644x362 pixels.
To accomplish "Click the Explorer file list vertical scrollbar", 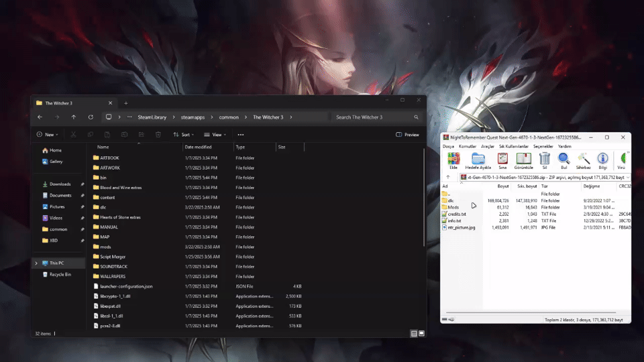I will 424,197.
